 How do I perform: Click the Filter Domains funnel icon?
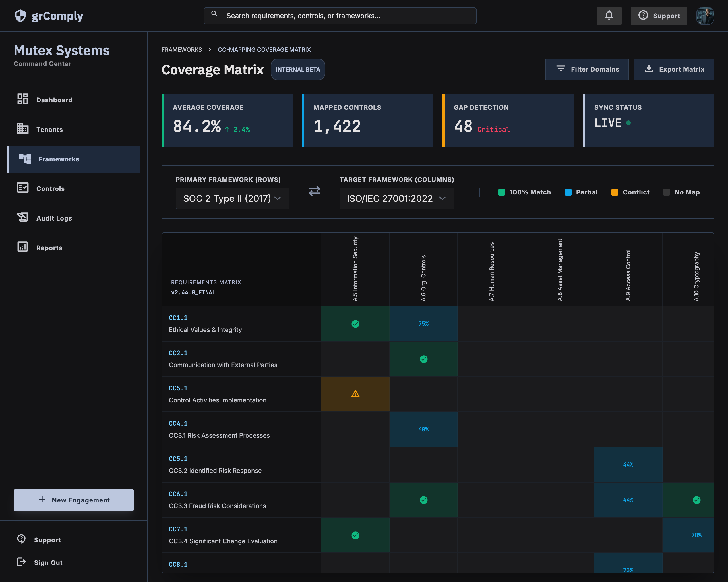pos(561,68)
